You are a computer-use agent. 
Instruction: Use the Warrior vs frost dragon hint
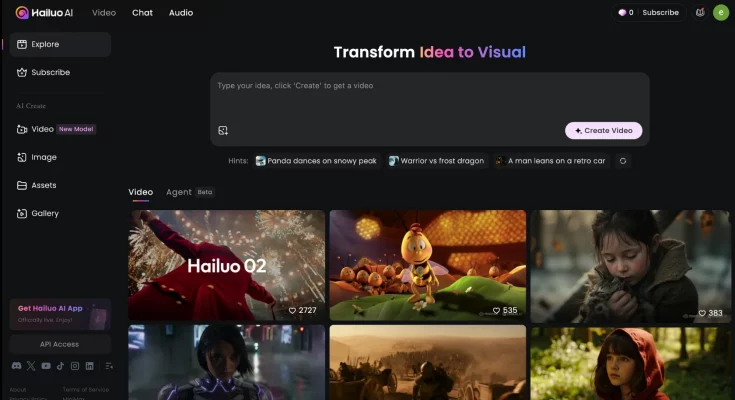436,161
